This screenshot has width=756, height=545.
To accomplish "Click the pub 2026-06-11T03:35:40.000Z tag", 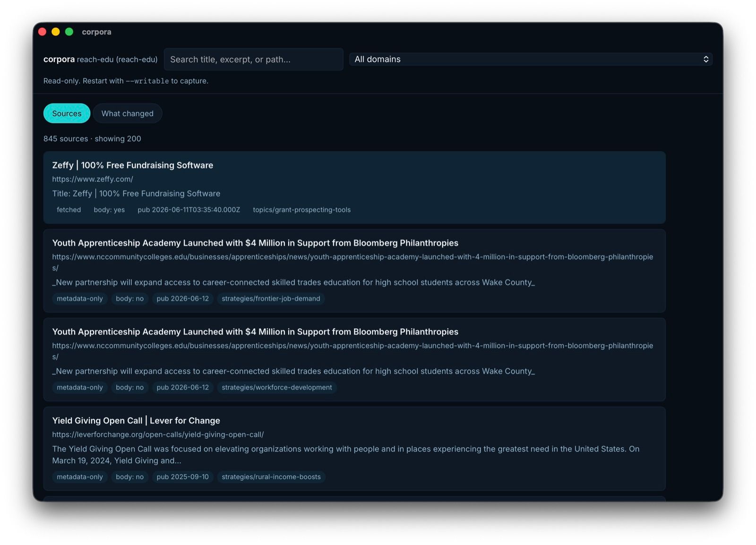I will coord(189,210).
